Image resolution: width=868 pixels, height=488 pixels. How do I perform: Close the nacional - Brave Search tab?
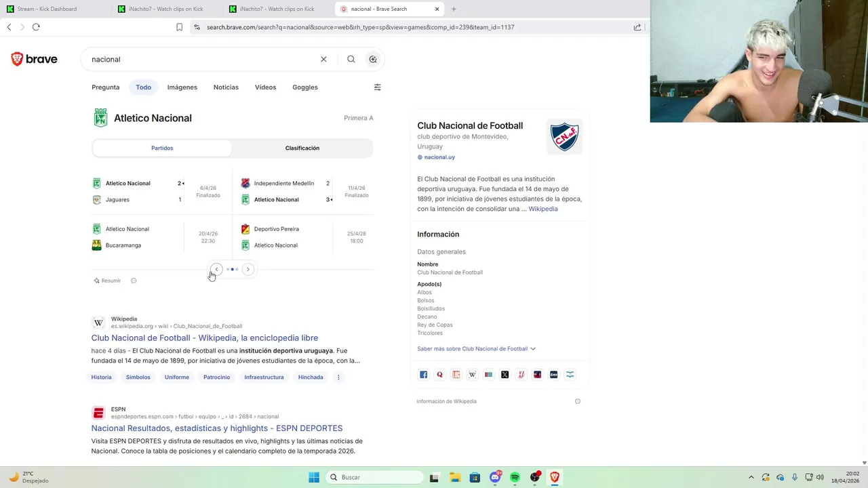[437, 9]
